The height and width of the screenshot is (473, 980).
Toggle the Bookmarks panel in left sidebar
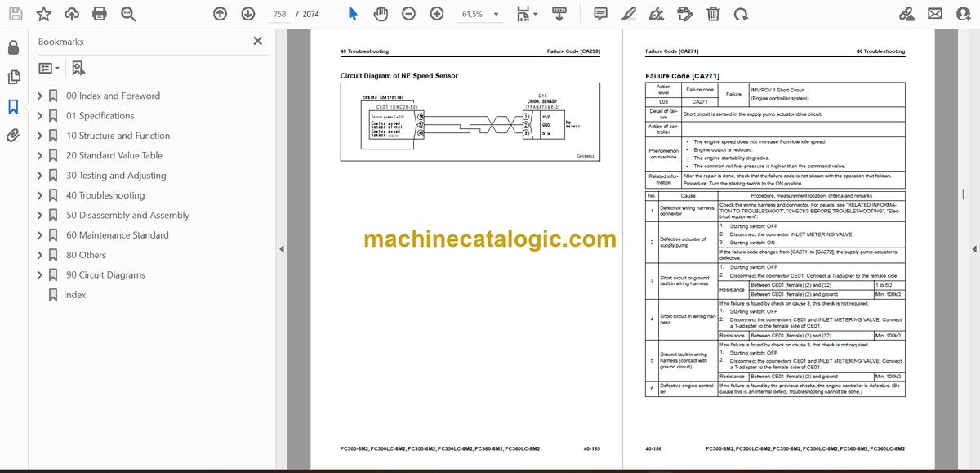pyautogui.click(x=13, y=106)
